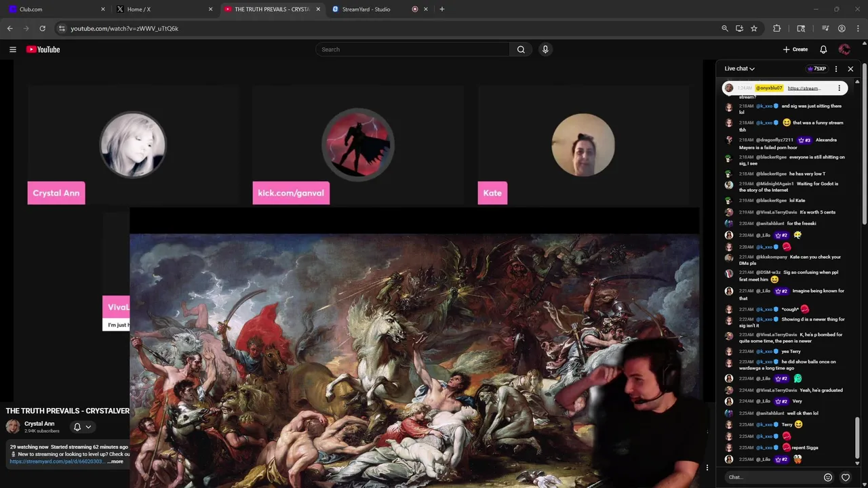
Task: Close the StreamYard - Studio tab
Action: (426, 9)
